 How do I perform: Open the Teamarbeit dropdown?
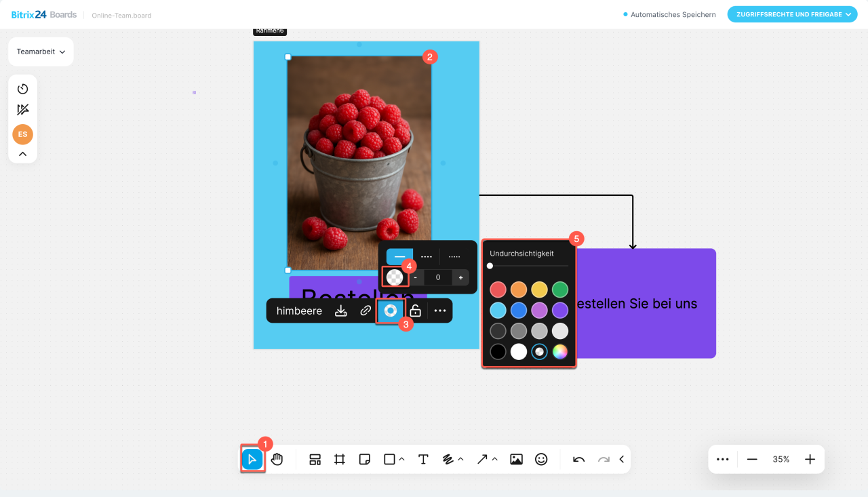41,52
